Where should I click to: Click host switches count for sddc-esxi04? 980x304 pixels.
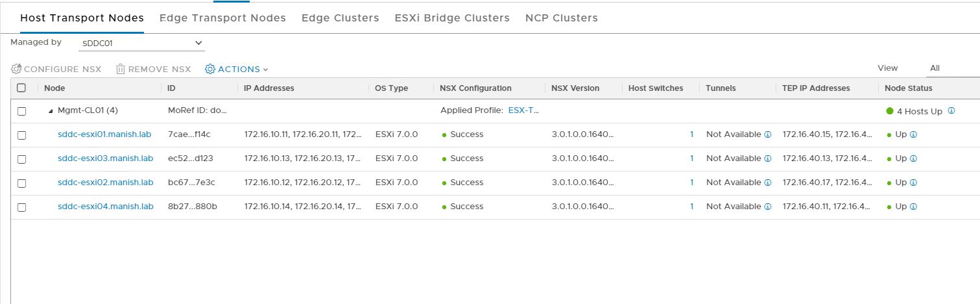click(x=691, y=207)
